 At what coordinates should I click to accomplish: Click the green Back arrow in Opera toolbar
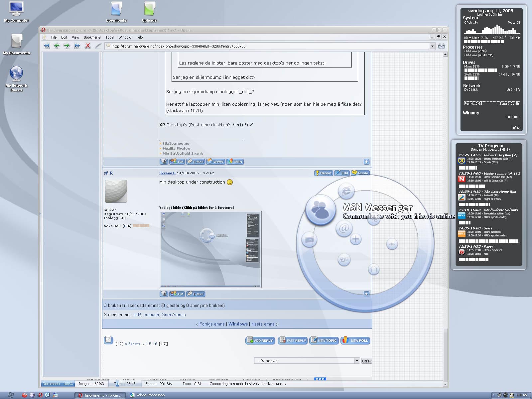point(57,46)
